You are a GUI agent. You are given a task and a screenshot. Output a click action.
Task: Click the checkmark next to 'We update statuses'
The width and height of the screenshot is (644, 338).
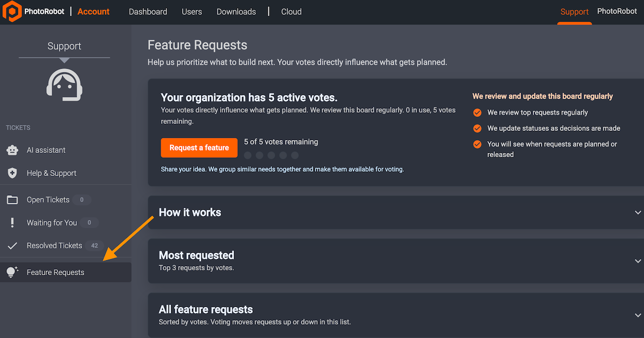[477, 128]
